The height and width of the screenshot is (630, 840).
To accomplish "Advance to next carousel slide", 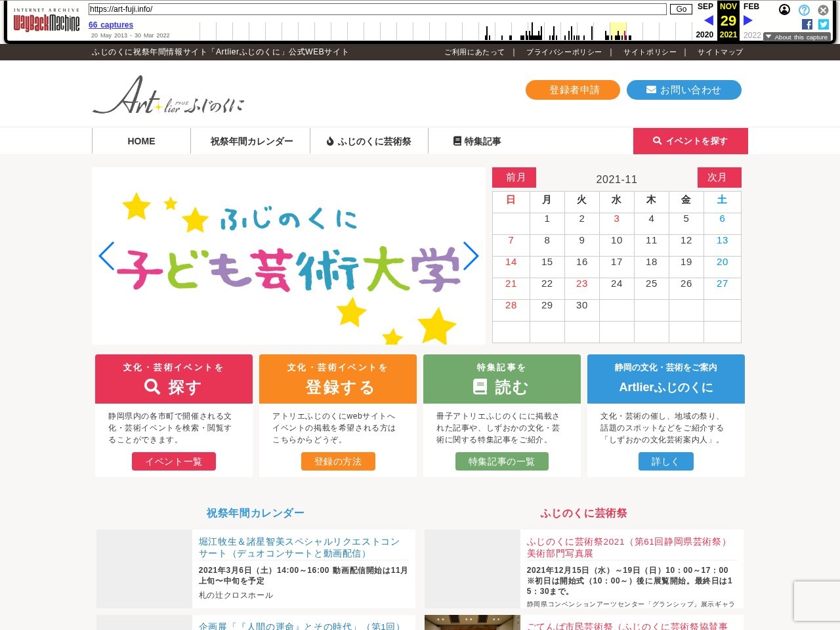I will (x=471, y=256).
